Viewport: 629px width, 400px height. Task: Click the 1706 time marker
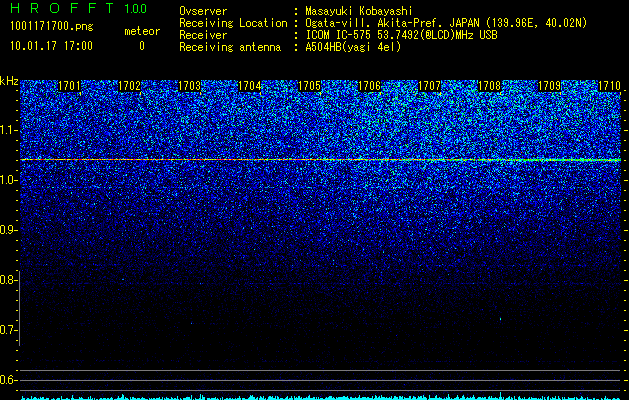(369, 86)
